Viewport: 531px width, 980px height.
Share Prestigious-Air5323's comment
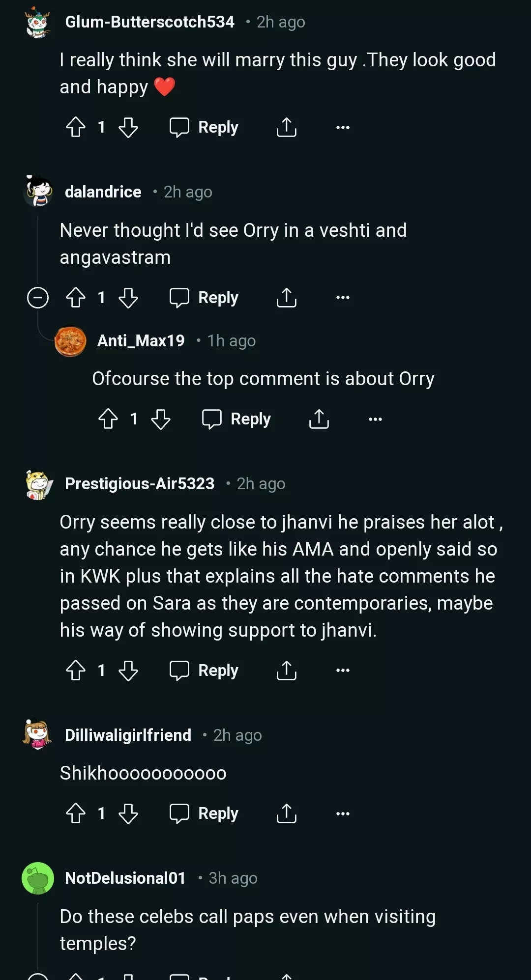[x=287, y=671]
